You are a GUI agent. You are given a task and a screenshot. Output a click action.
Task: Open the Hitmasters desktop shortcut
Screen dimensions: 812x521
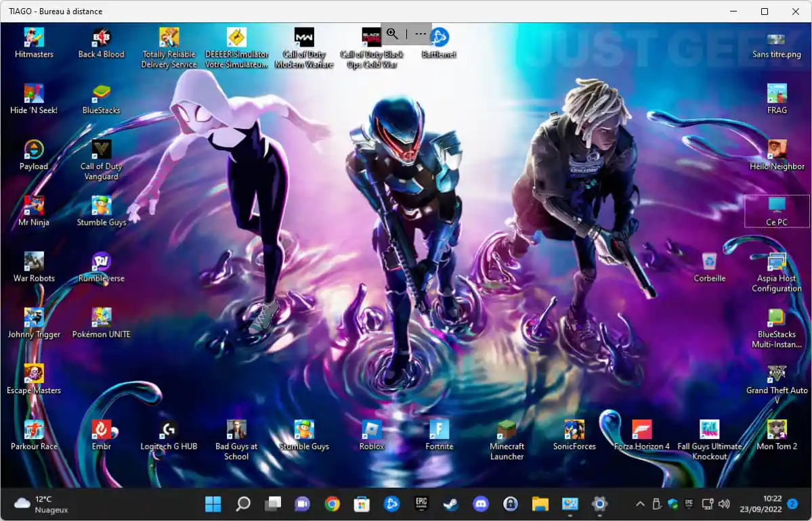(34, 43)
